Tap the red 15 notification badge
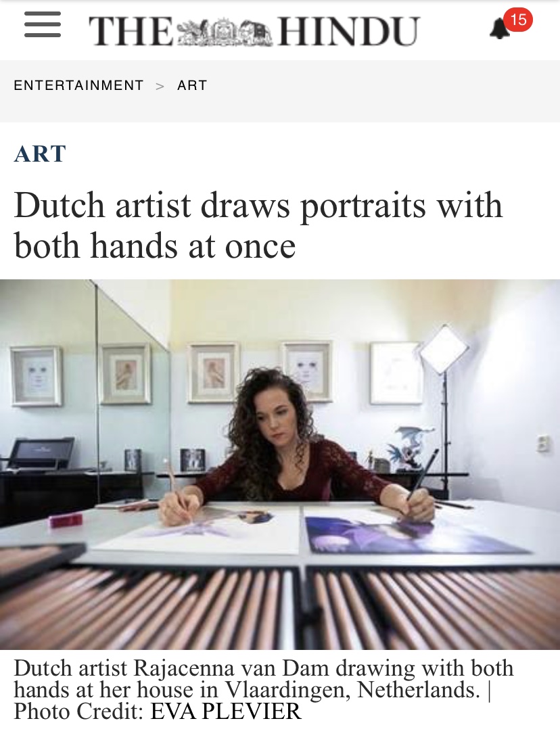The width and height of the screenshot is (560, 746). pyautogui.click(x=518, y=20)
